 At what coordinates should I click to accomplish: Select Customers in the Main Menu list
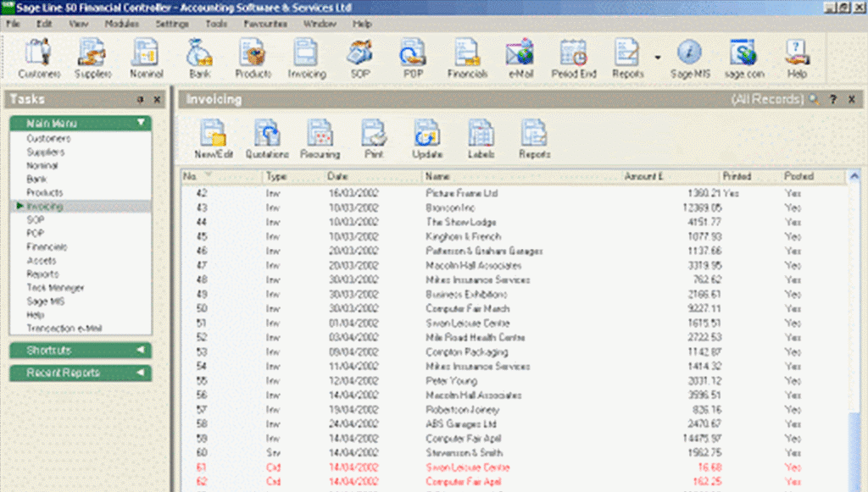[x=48, y=138]
